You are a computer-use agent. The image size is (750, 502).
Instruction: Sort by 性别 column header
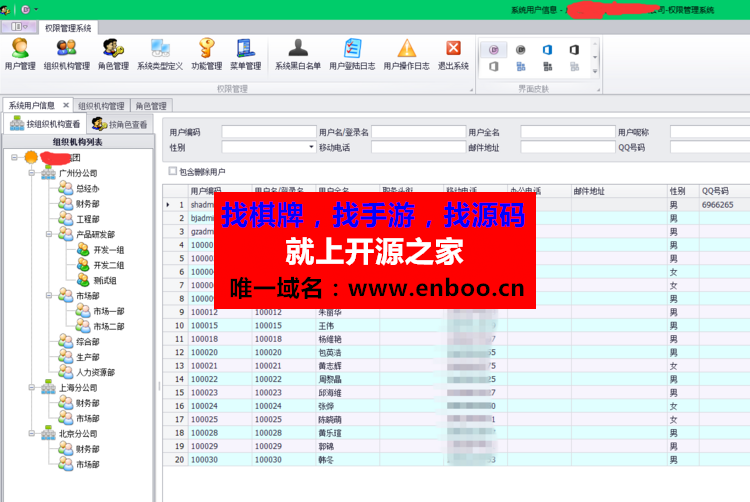(683, 191)
